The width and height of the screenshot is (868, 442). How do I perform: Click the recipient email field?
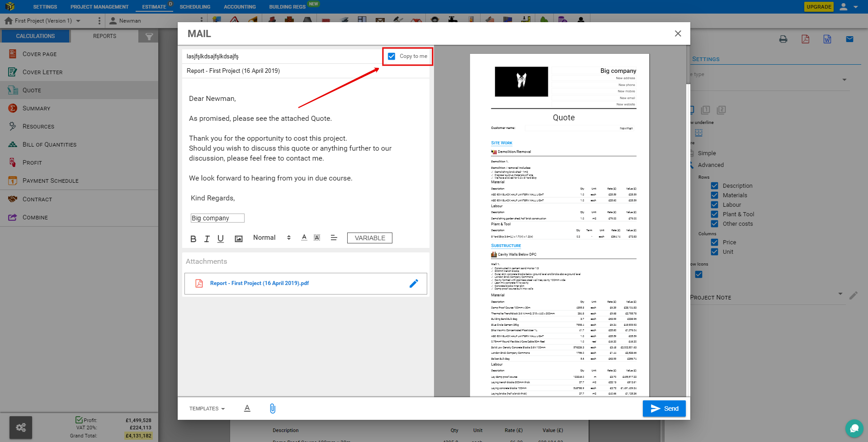point(283,56)
